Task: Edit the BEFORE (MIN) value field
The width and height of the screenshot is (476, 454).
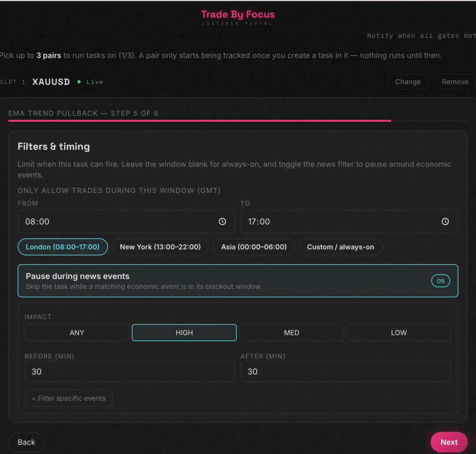Action: click(x=130, y=371)
